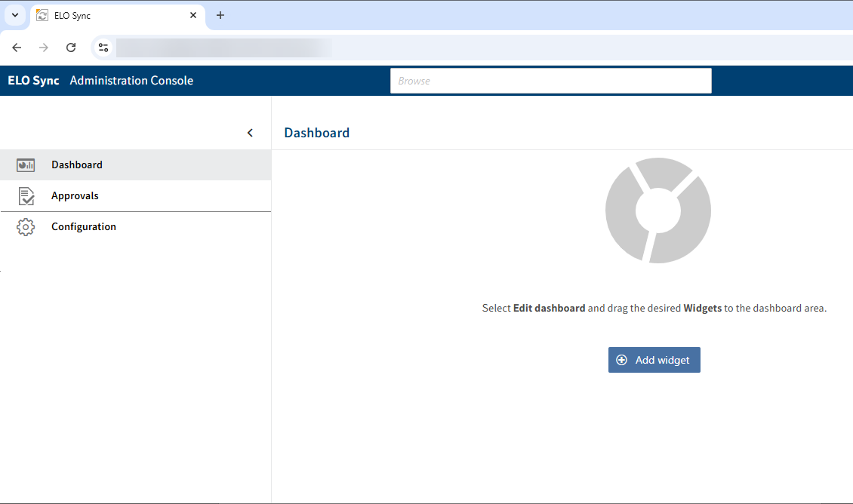Select the Dashboard menu item label
Image resolution: width=853 pixels, height=504 pixels.
coord(77,165)
